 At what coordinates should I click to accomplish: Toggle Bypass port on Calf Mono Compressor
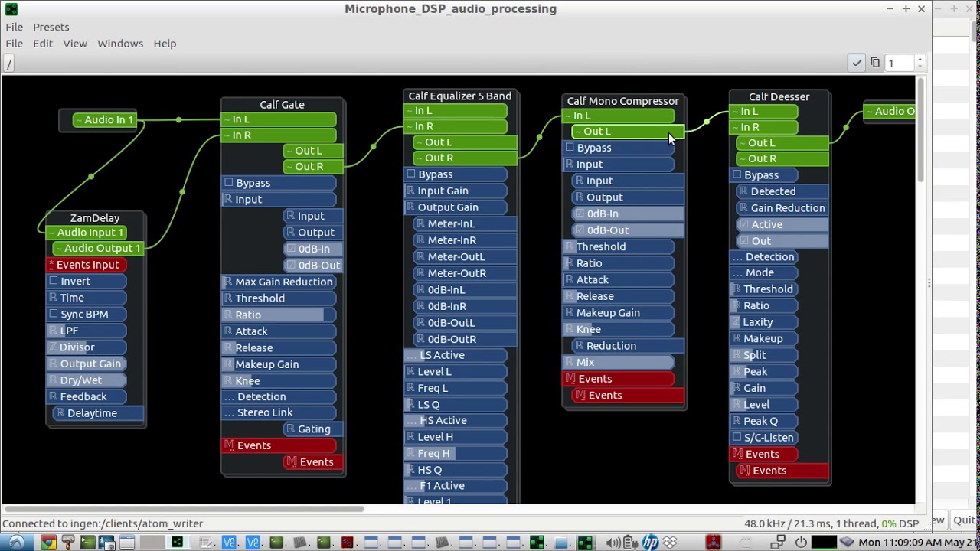click(619, 148)
